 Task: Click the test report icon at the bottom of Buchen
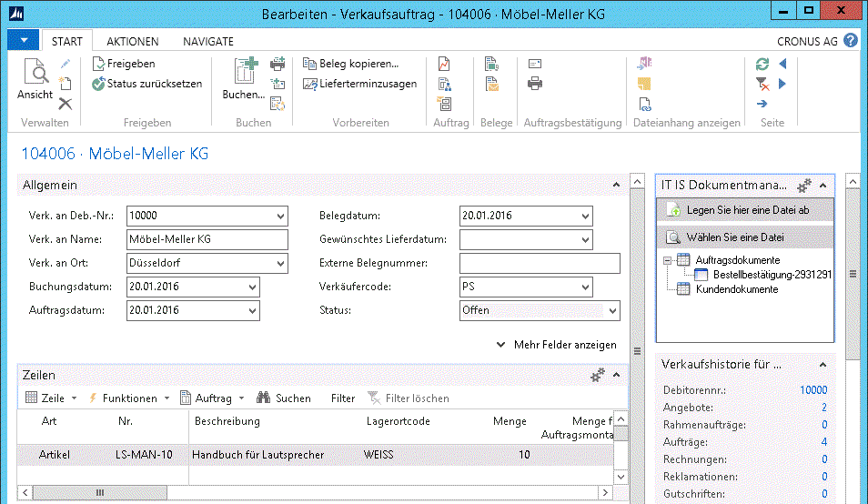coord(278,104)
